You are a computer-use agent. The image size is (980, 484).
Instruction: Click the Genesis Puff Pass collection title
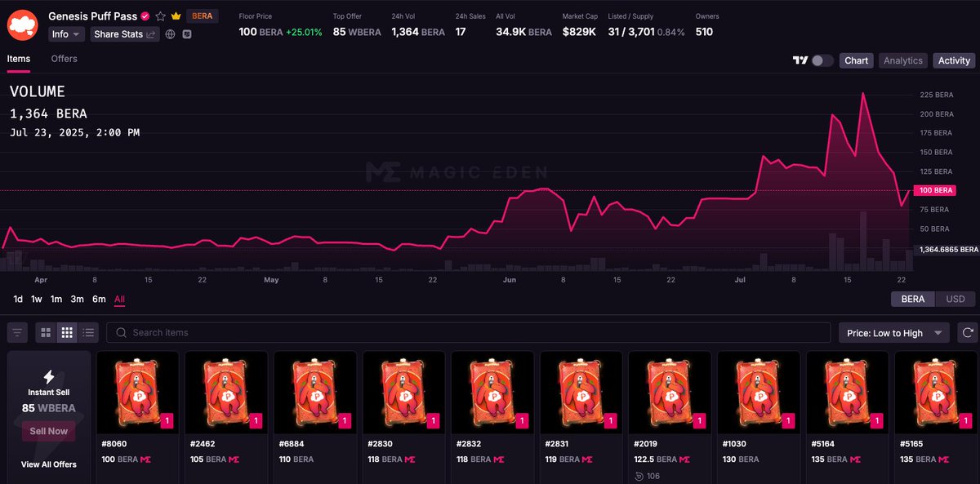(x=92, y=16)
